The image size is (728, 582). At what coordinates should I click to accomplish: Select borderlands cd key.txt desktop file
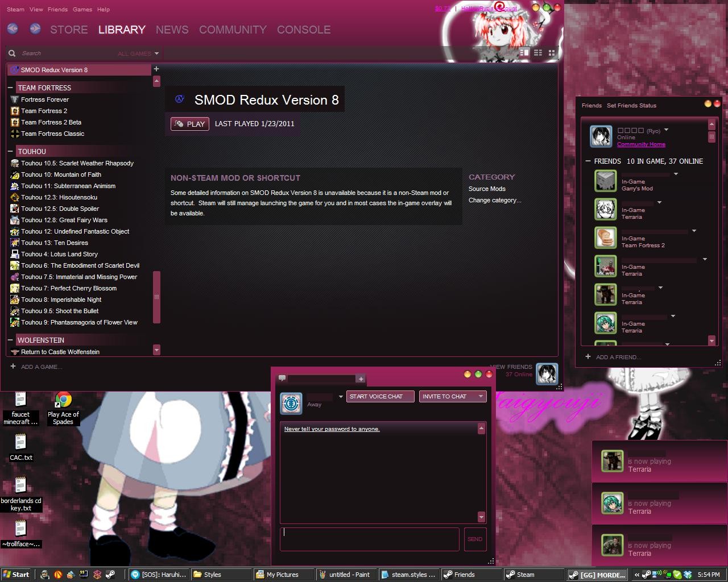[21, 494]
